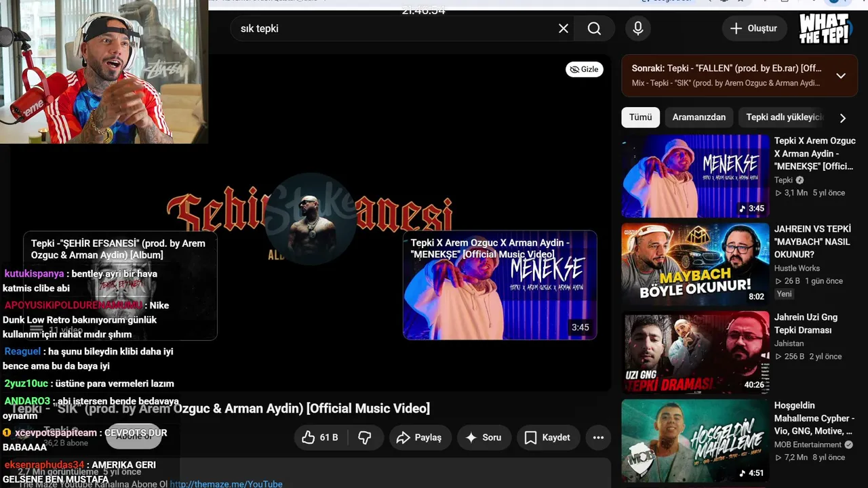868x488 pixels.
Task: Like the video with 61 B thumbs up
Action: [320, 437]
